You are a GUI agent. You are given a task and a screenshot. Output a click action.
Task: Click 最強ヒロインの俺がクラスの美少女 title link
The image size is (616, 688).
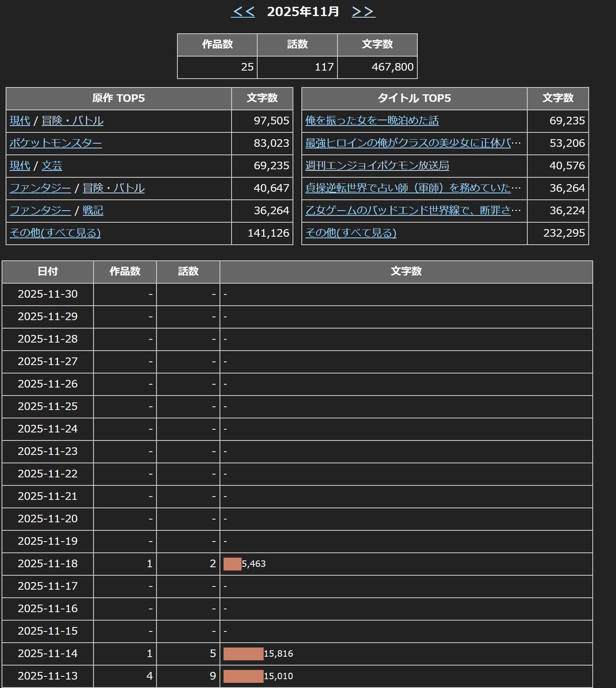tap(408, 143)
